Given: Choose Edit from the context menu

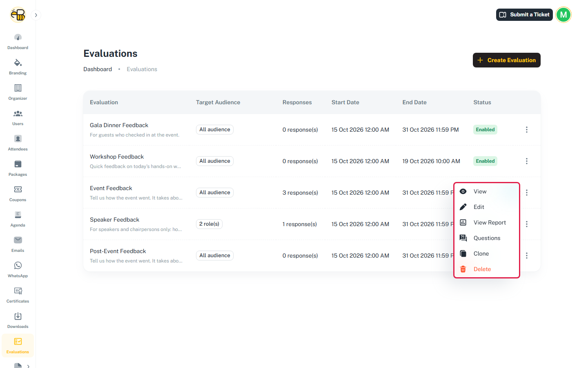Looking at the screenshot, I should click(x=487, y=207).
